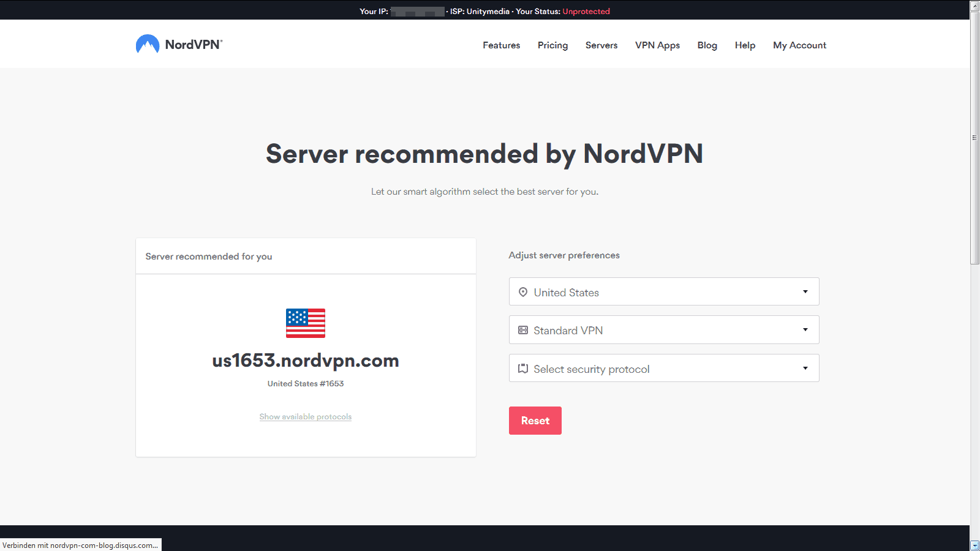Click the Unprotected status text
Screen dimensions: 980x551
pyautogui.click(x=586, y=11)
